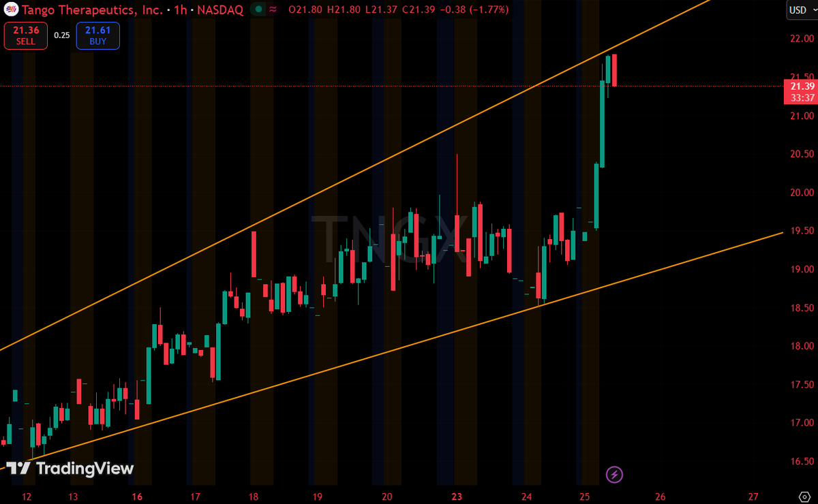Image resolution: width=818 pixels, height=504 pixels.
Task: Click date label 26 on time axis
Action: (660, 497)
